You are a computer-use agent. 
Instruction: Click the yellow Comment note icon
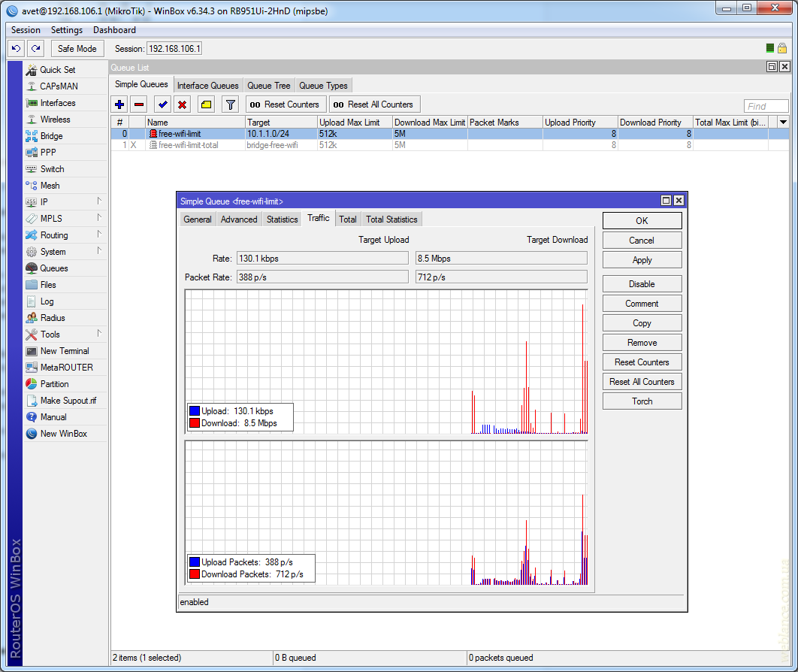pyautogui.click(x=206, y=104)
